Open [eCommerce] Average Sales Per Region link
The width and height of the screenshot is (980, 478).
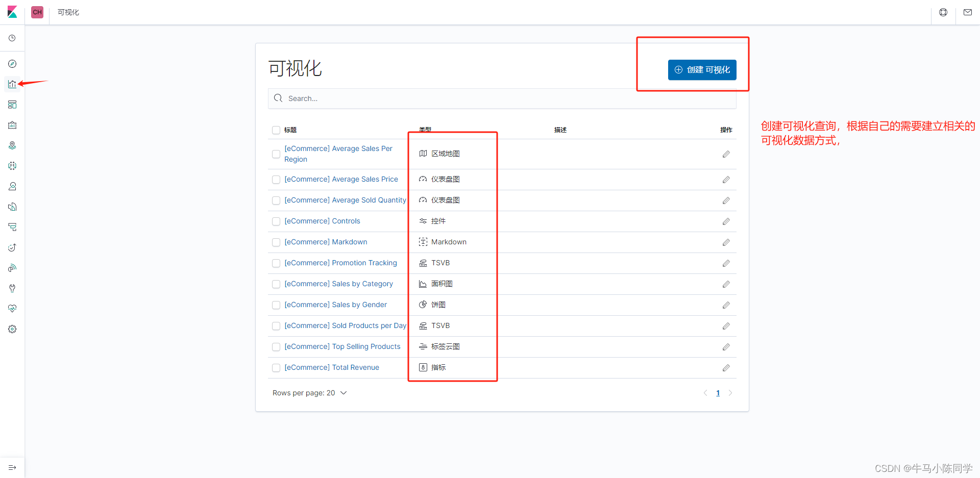click(x=338, y=154)
